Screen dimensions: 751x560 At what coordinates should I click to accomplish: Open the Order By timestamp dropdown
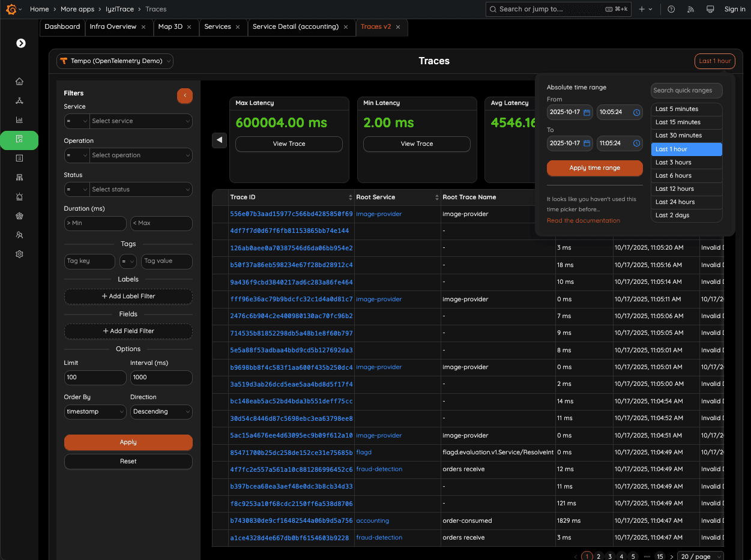pyautogui.click(x=95, y=412)
